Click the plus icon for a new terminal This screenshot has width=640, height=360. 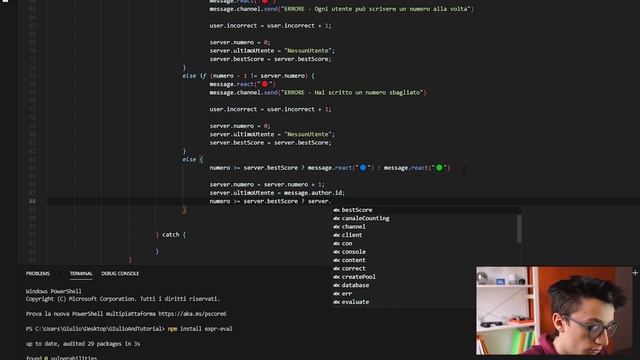point(635,273)
